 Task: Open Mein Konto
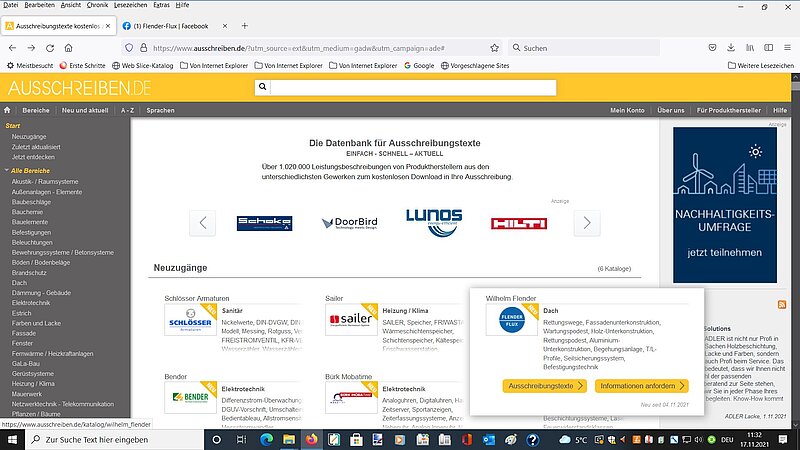point(627,110)
